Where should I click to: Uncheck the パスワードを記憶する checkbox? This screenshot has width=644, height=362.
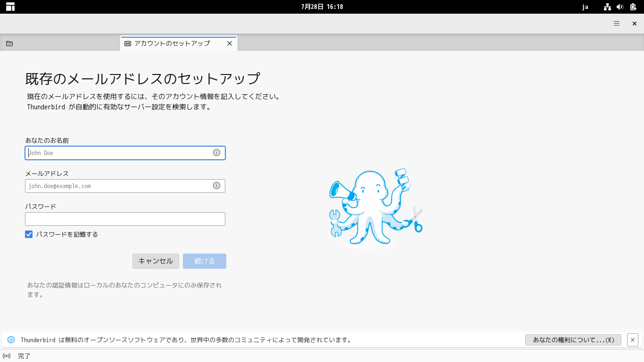click(x=29, y=234)
